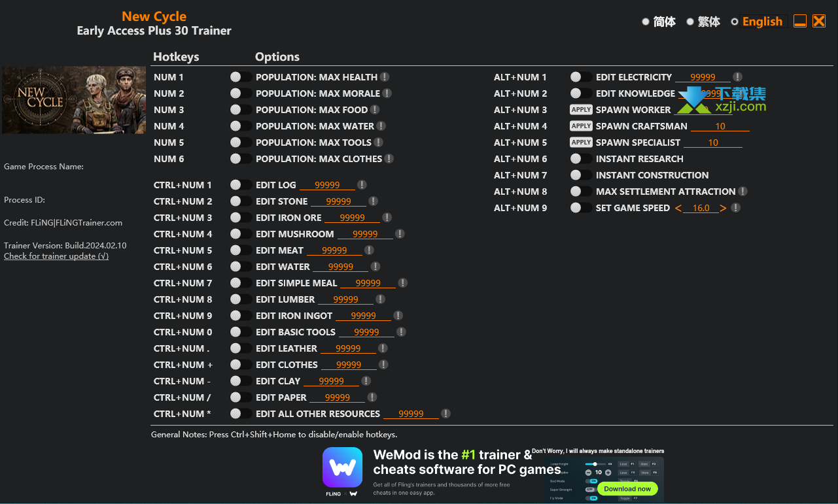
Task: Click the info icon beside Edit Electricity
Action: [737, 77]
